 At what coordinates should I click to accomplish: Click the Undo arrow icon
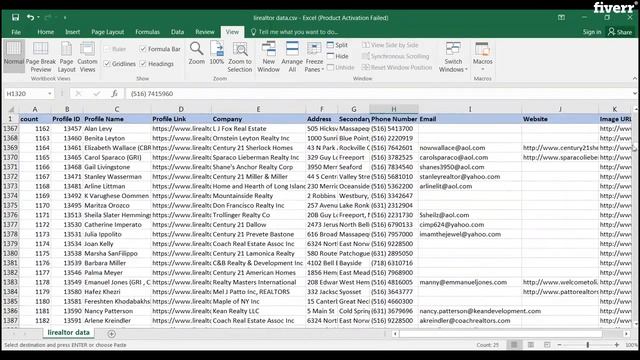coord(30,17)
